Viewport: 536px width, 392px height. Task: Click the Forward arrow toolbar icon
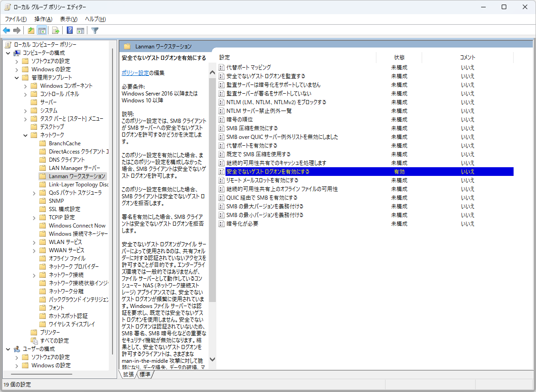17,31
